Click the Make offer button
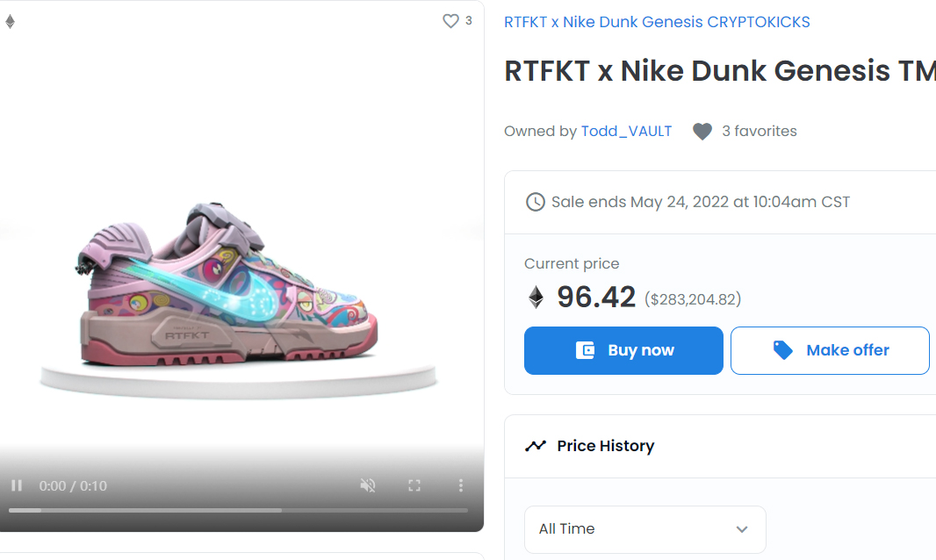 pyautogui.click(x=830, y=350)
